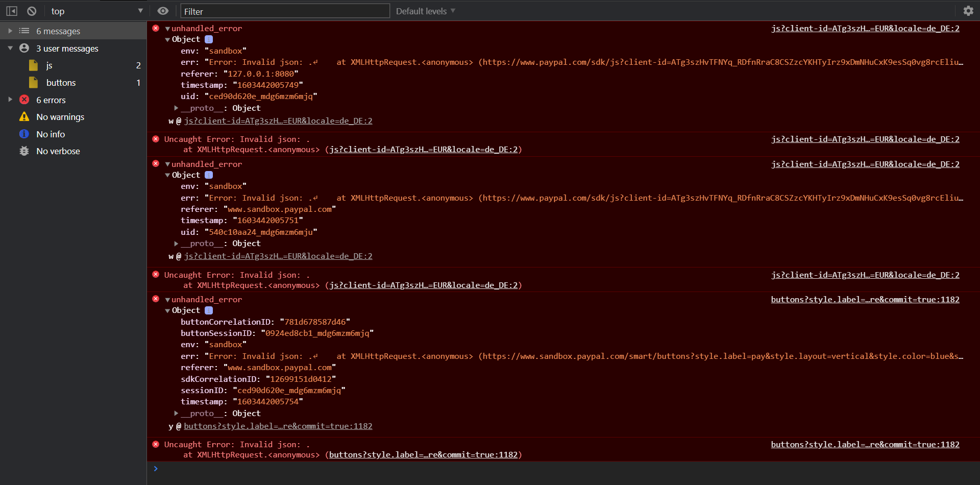Click the error icon of the second Uncaught Error

(156, 275)
